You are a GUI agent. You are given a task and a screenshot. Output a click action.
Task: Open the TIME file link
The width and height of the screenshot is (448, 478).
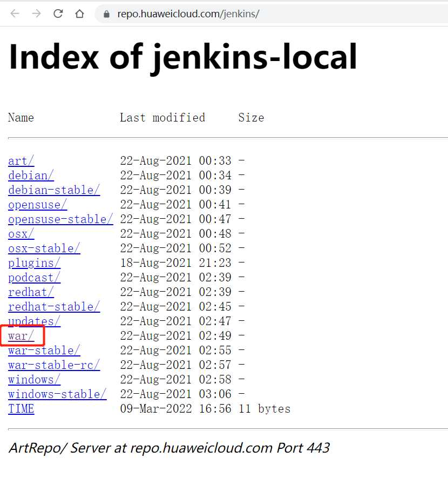coord(21,409)
